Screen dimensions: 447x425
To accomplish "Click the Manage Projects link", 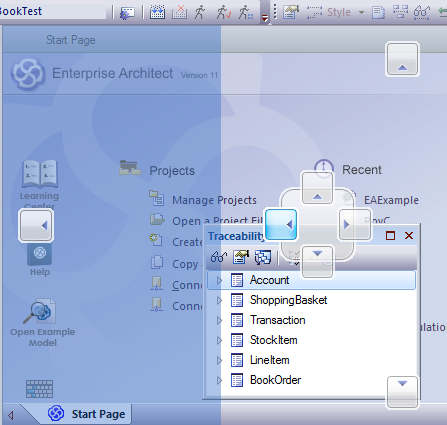I will tap(214, 200).
